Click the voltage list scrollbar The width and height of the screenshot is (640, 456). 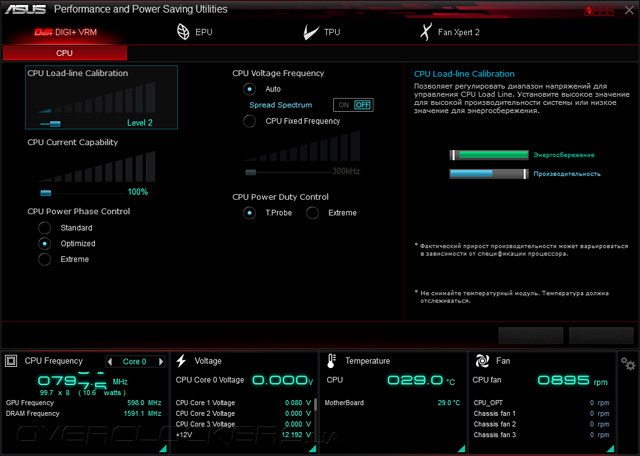[x=316, y=410]
